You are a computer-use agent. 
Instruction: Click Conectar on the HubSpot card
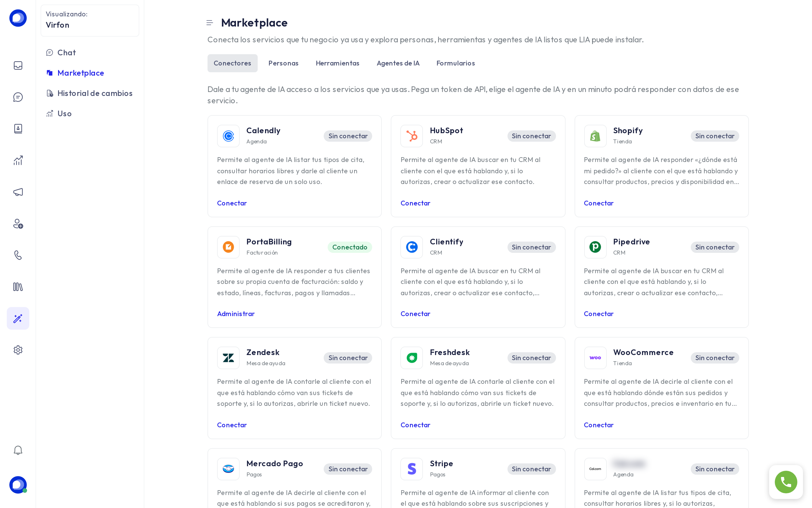coord(415,203)
